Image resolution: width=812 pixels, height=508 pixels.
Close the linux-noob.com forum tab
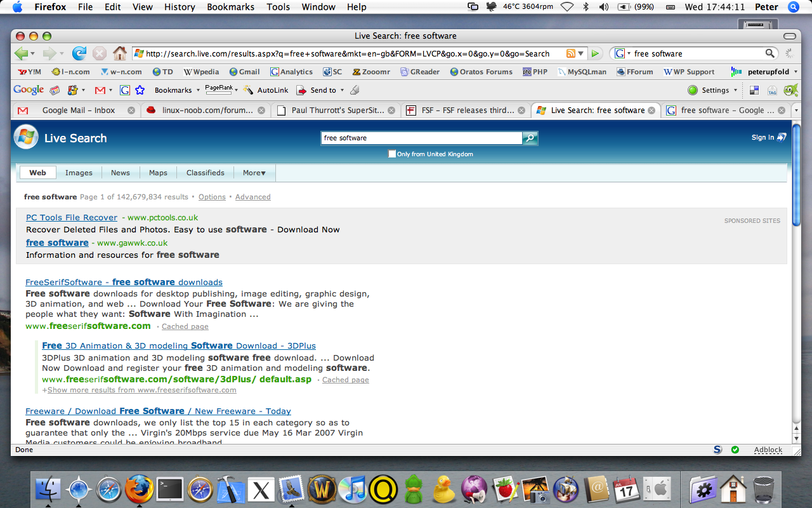tap(261, 110)
